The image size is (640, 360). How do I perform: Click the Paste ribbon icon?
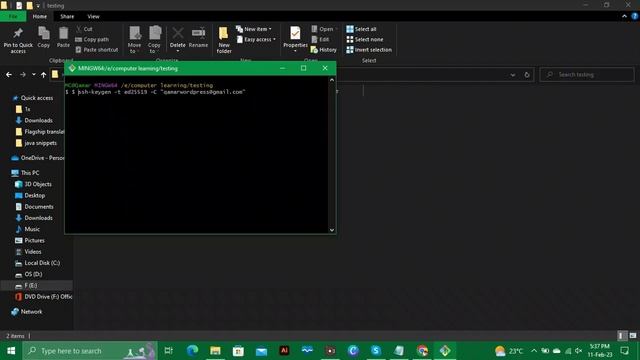click(x=63, y=38)
